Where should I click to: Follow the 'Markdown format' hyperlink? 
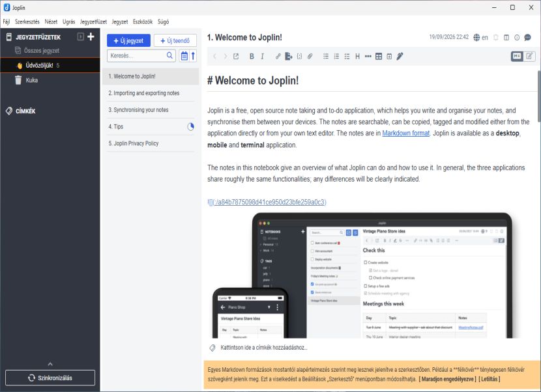tap(405, 133)
